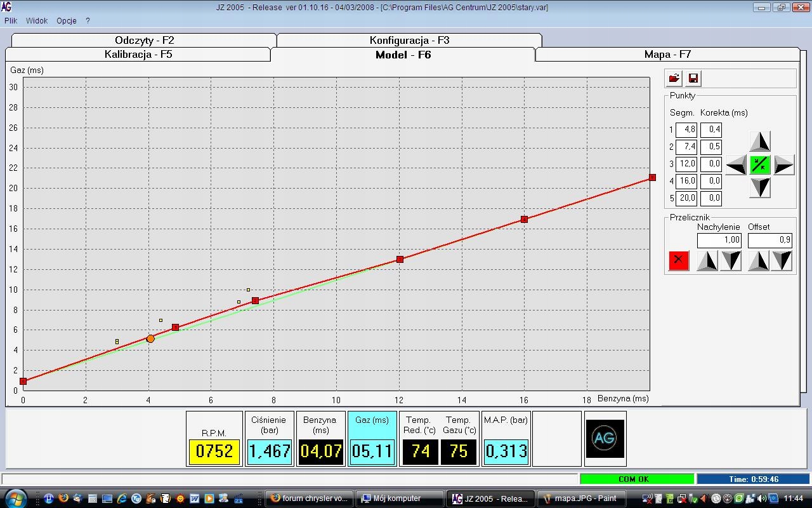Decrease the Nachylenie value with down arrow
The width and height of the screenshot is (812, 508).
point(731,260)
